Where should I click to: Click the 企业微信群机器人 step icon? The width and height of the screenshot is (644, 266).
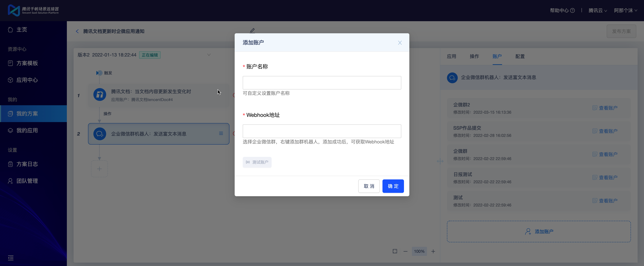click(100, 134)
